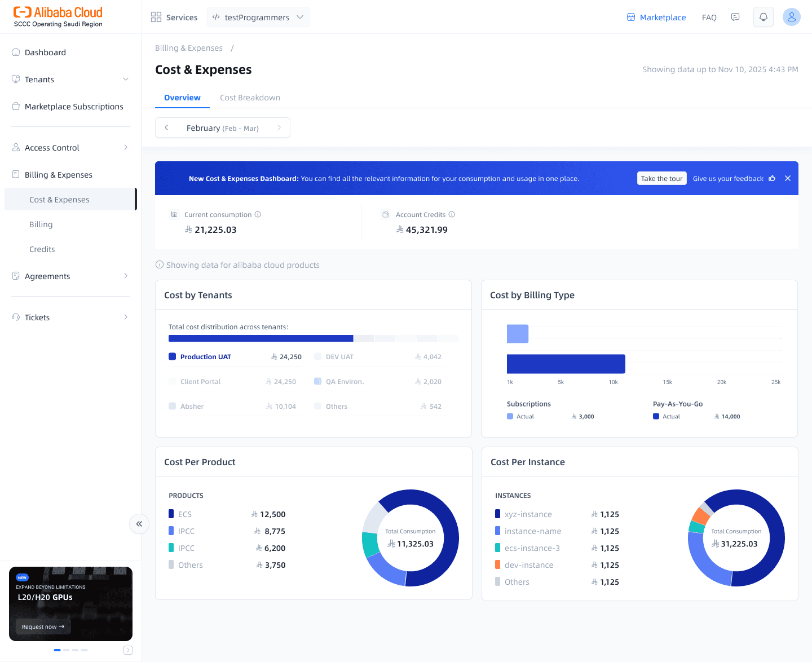Expand Access Control chevron

click(x=126, y=147)
